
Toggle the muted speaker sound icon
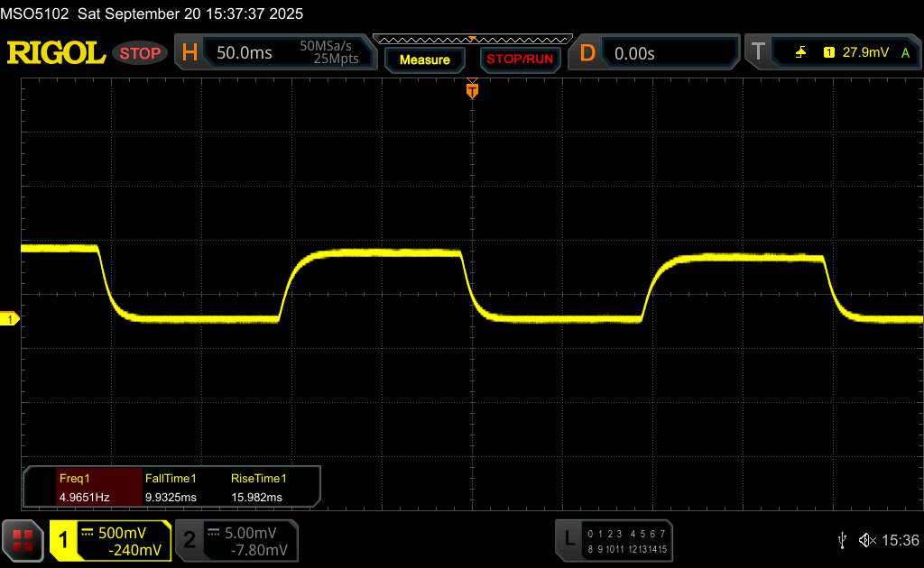point(866,539)
